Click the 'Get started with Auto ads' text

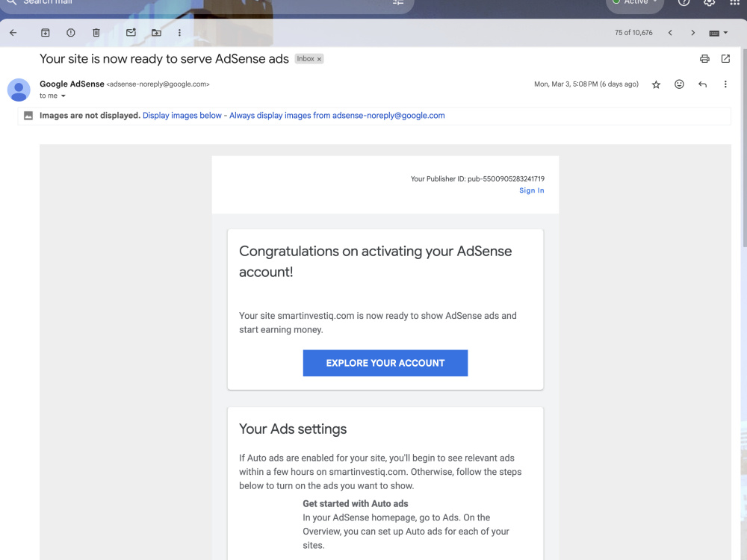(356, 504)
